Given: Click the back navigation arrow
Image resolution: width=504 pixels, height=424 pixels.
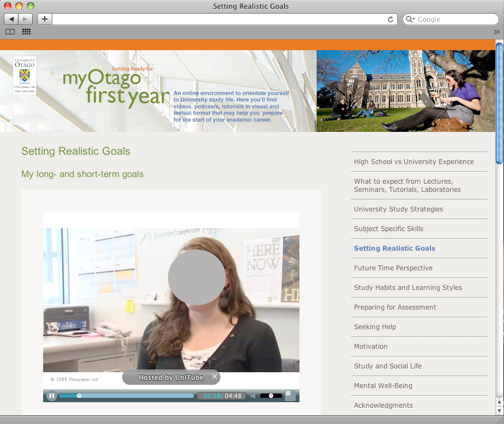Looking at the screenshot, I should pyautogui.click(x=10, y=19).
